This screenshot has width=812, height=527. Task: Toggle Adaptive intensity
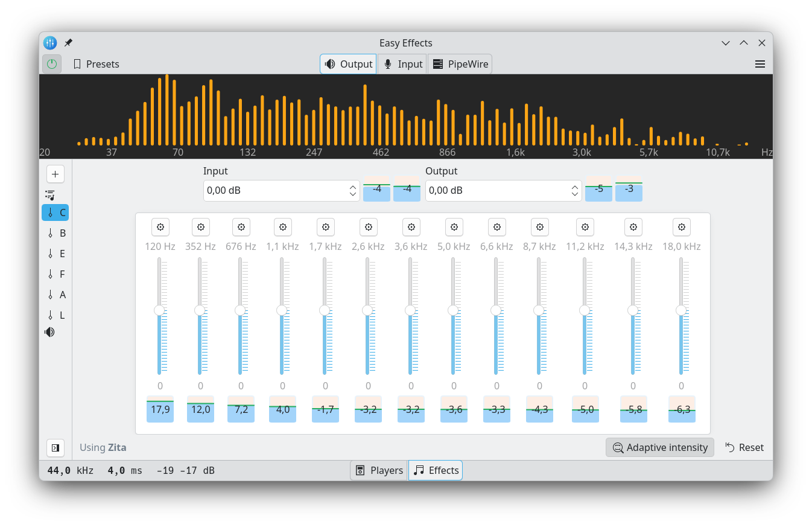(660, 447)
